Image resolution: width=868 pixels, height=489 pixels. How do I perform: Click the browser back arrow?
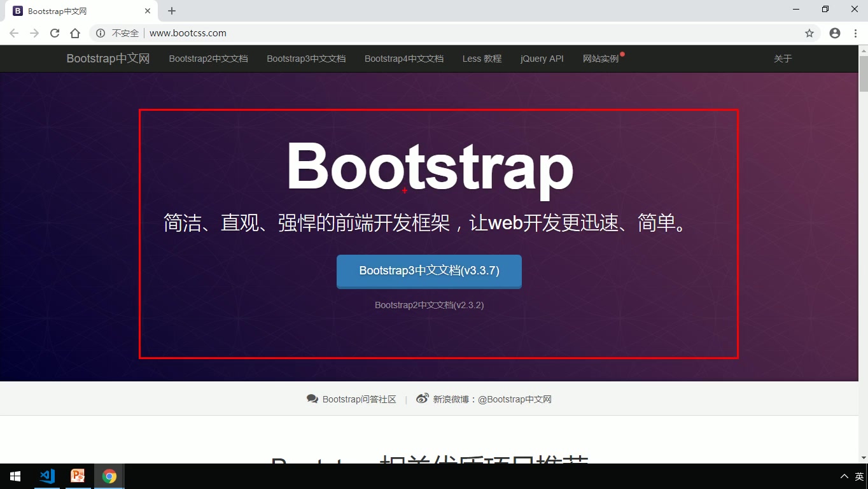click(x=14, y=33)
